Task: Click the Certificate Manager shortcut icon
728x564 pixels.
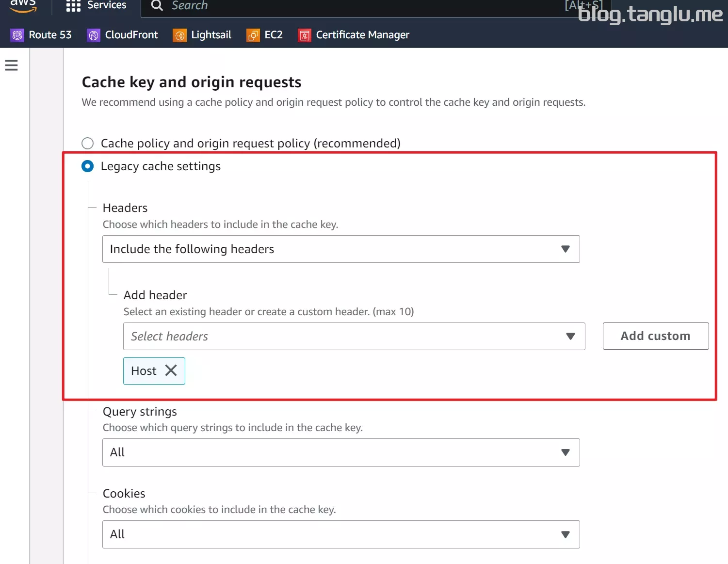Action: tap(305, 35)
